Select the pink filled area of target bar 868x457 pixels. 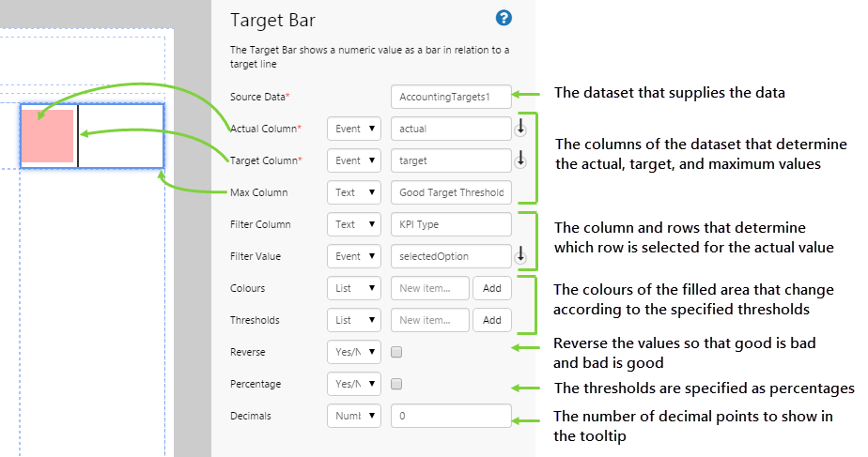pos(48,136)
